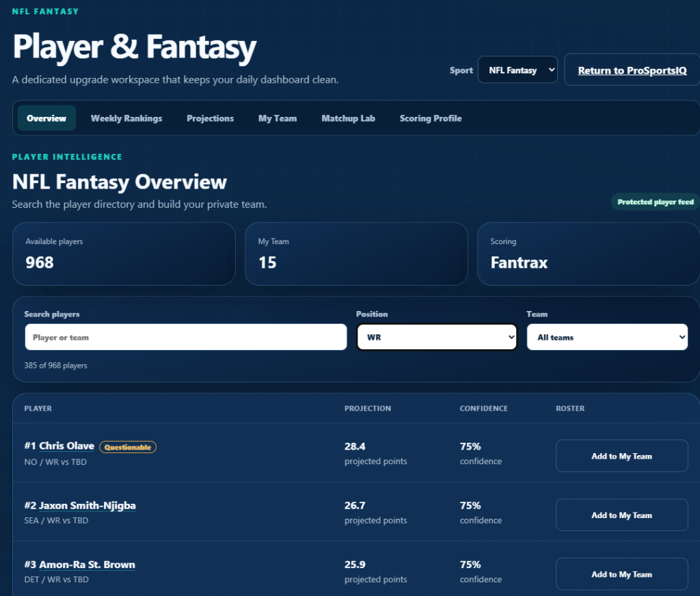The width and height of the screenshot is (700, 596).
Task: View the Scoring Profile tab
Action: pyautogui.click(x=431, y=118)
